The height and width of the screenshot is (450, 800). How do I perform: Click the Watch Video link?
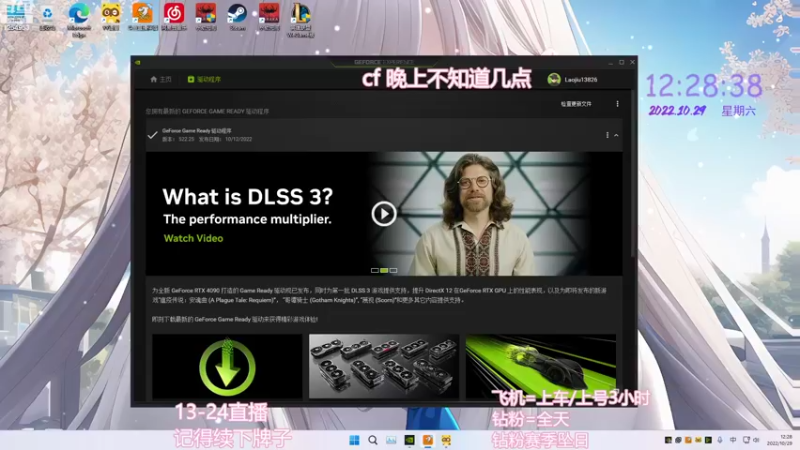click(193, 238)
